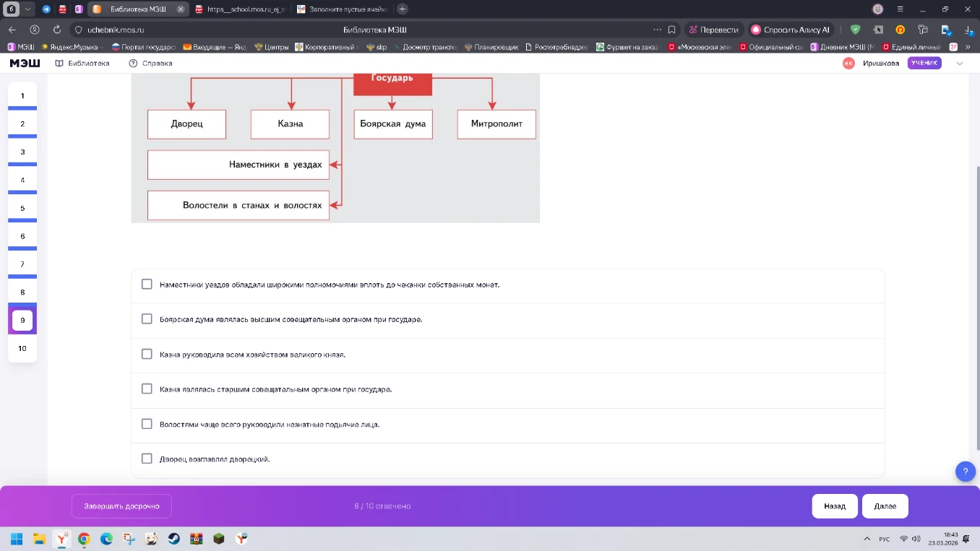
Task: Launch Steam from the taskbar
Action: click(173, 539)
